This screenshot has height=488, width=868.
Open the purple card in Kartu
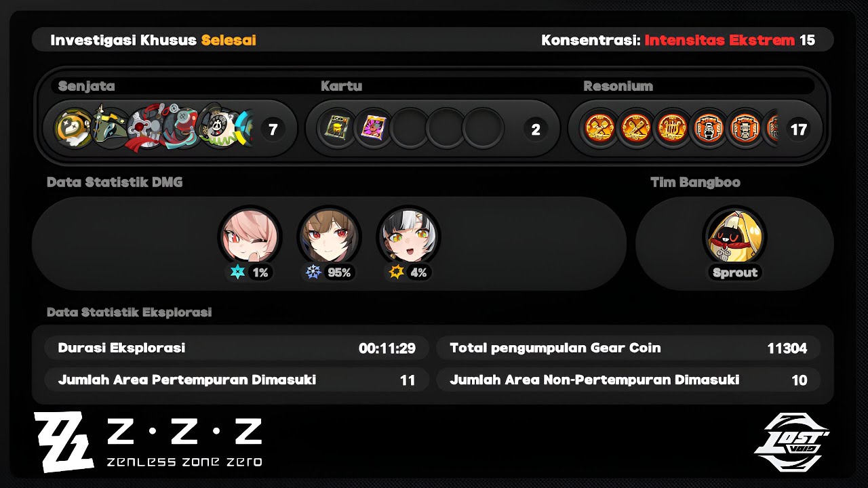click(374, 128)
